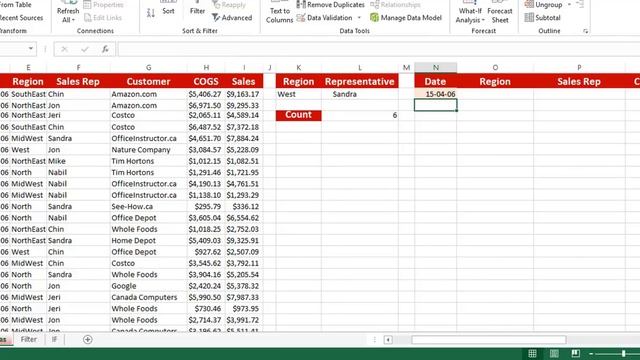Select Canada Computers cell

(x=149, y=298)
